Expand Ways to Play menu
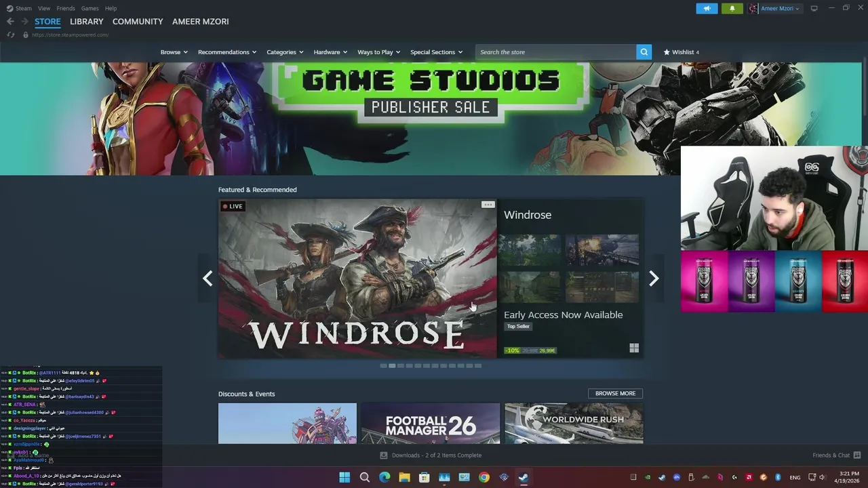The width and height of the screenshot is (868, 488). [378, 52]
